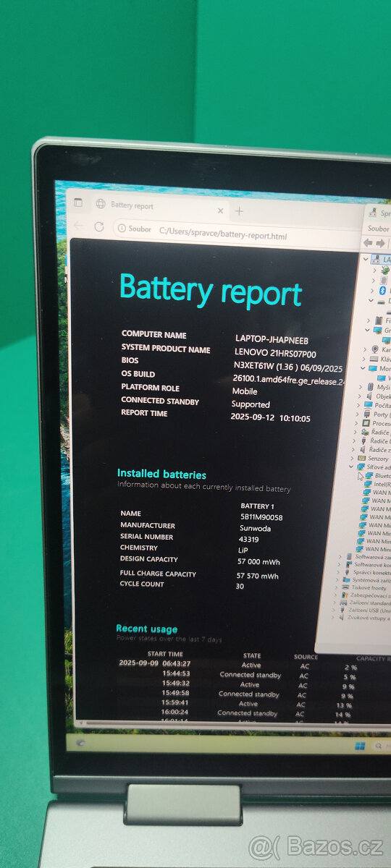
Task: Click the mouse category icon
Action: [370, 387]
